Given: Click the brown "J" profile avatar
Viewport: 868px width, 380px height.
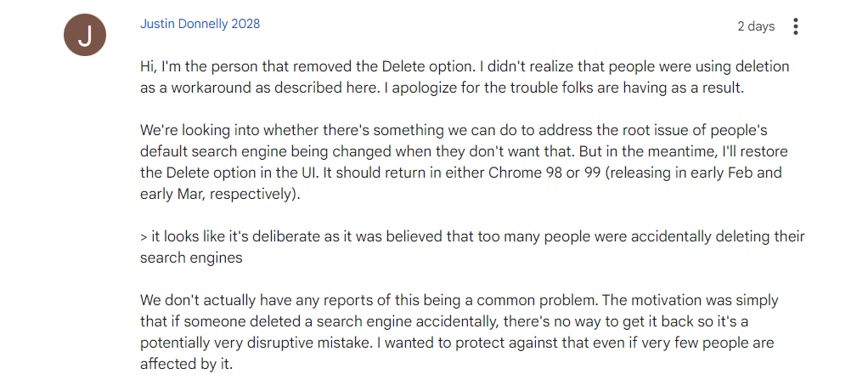Looking at the screenshot, I should click(x=85, y=36).
